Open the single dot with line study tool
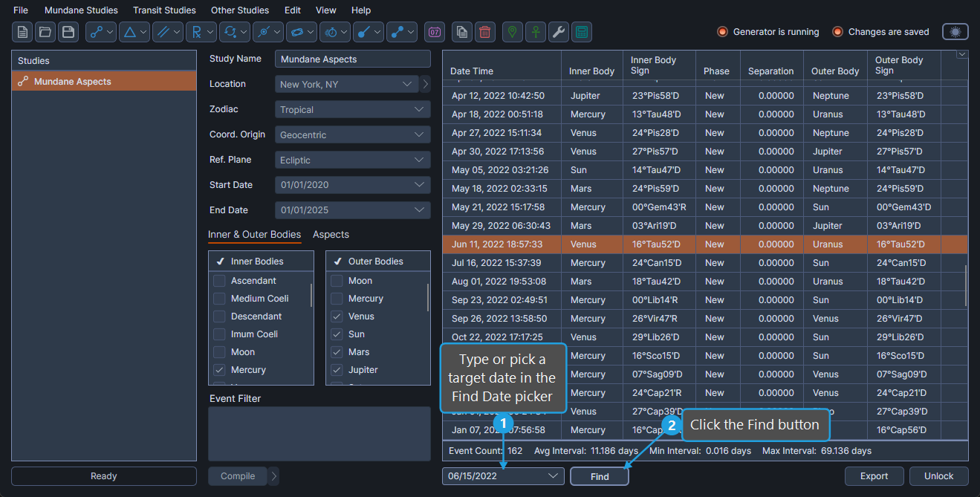This screenshot has width=980, height=497. point(369,32)
